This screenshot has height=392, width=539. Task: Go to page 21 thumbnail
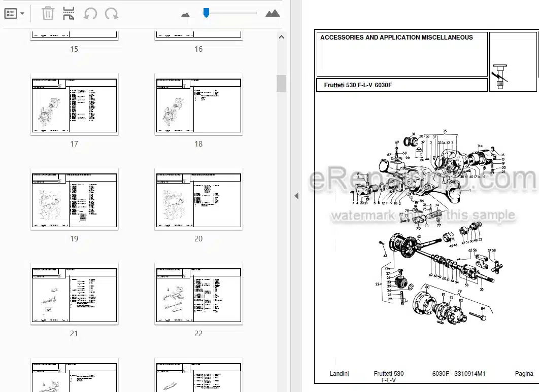(x=74, y=294)
